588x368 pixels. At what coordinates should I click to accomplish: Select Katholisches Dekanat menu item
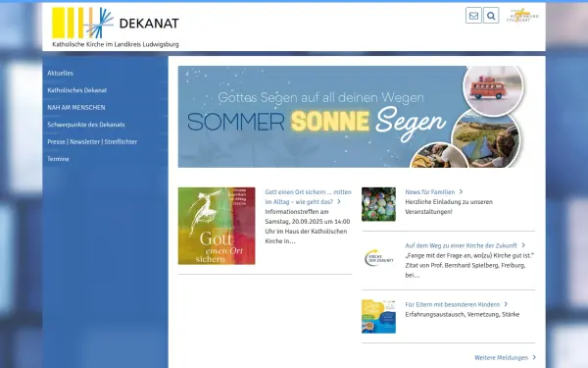coord(77,90)
